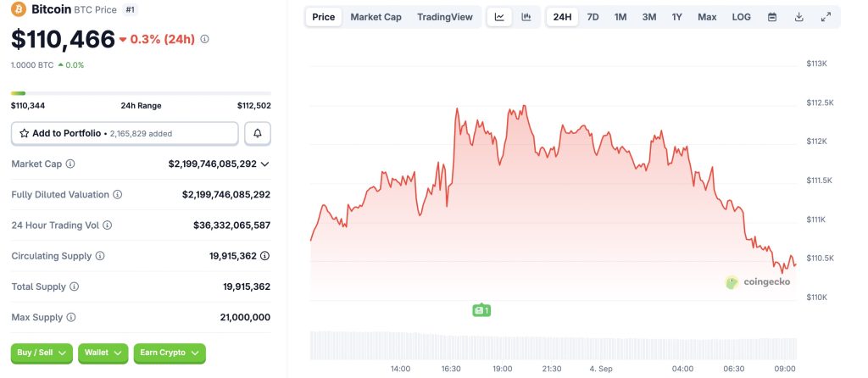Viewport: 868px width, 378px height.
Task: Expand the Market Cap value chevron
Action: pos(264,164)
